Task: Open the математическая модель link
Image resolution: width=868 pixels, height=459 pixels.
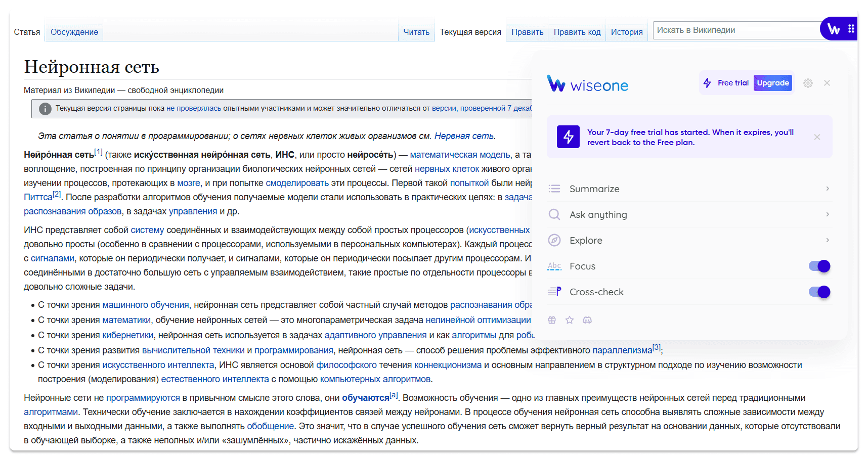Action: pos(460,155)
